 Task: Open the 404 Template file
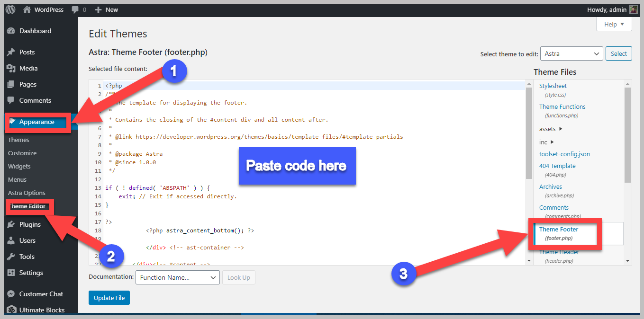click(x=557, y=166)
